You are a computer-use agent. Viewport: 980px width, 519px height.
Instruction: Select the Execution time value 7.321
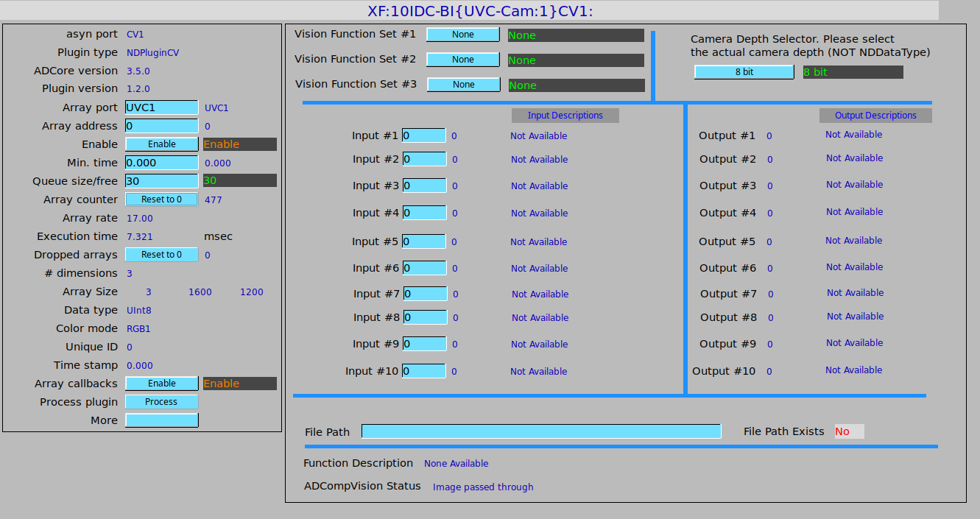(140, 236)
